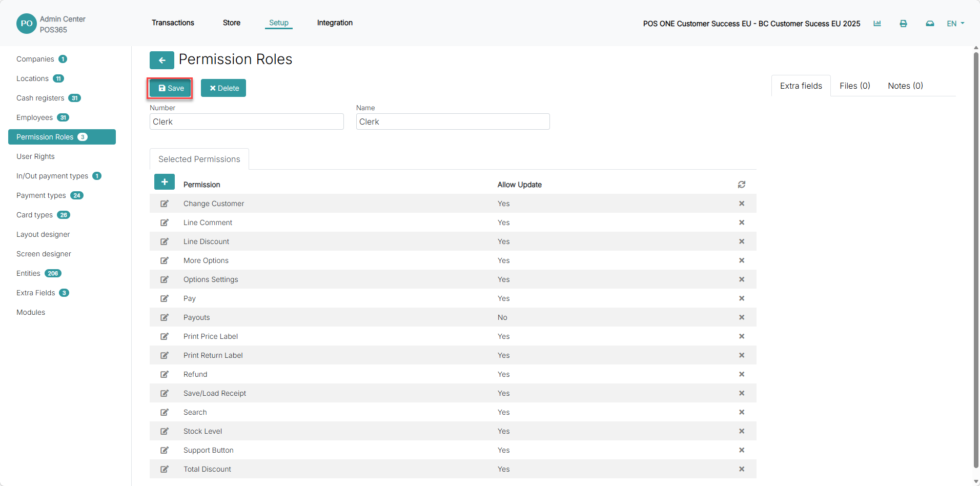980x486 pixels.
Task: Go to User Rights in sidebar
Action: coord(35,156)
